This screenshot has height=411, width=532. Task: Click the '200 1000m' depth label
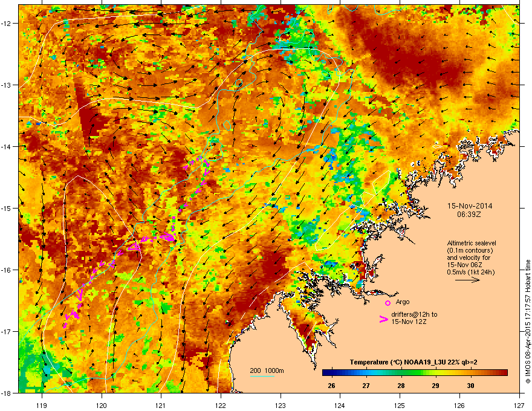(x=267, y=371)
